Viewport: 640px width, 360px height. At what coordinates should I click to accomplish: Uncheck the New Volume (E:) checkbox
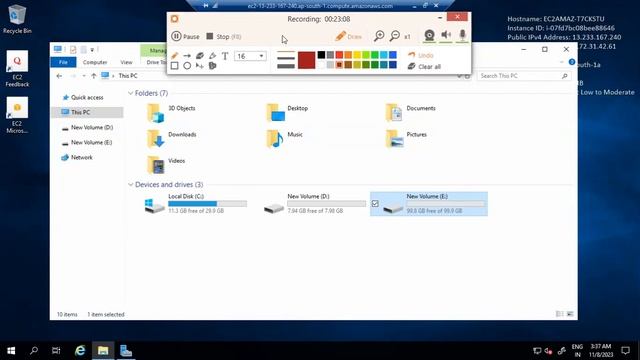click(375, 203)
